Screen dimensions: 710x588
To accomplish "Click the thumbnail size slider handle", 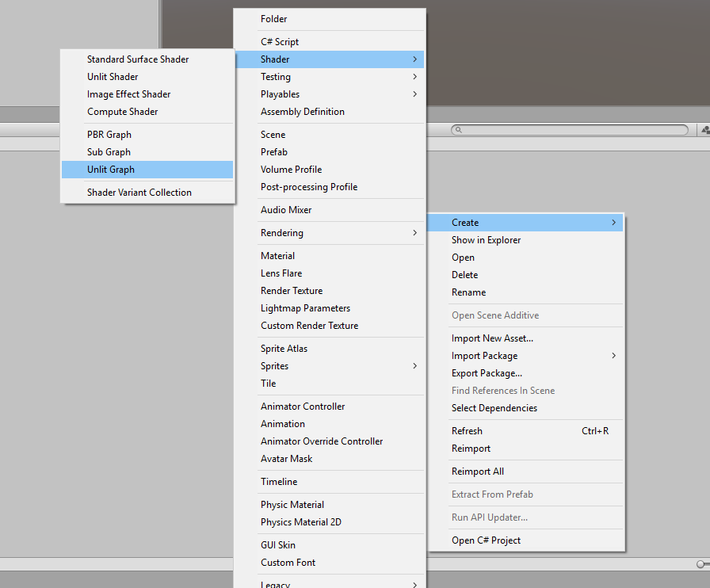I will coord(700,563).
